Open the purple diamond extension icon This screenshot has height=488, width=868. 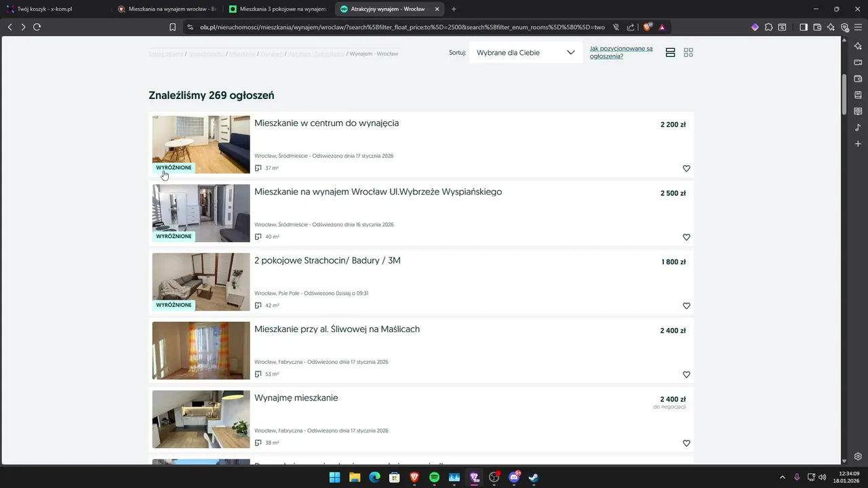pos(755,27)
